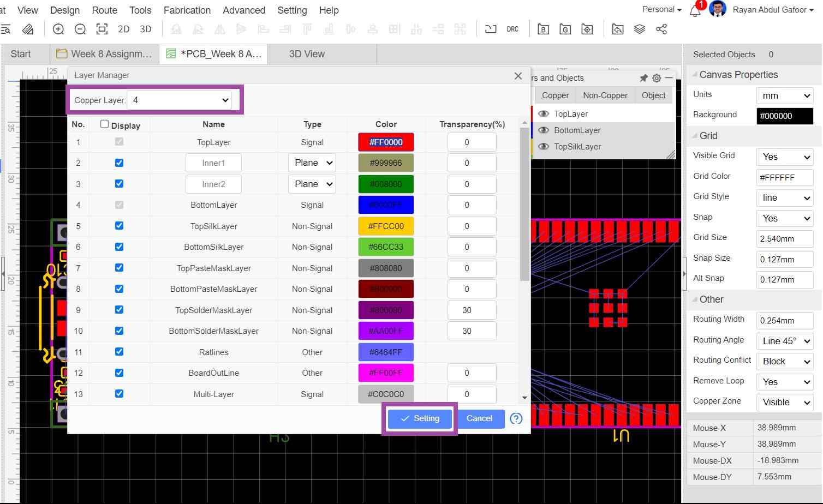
Task: Switch to 3D preview from toolbar
Action: click(x=145, y=29)
